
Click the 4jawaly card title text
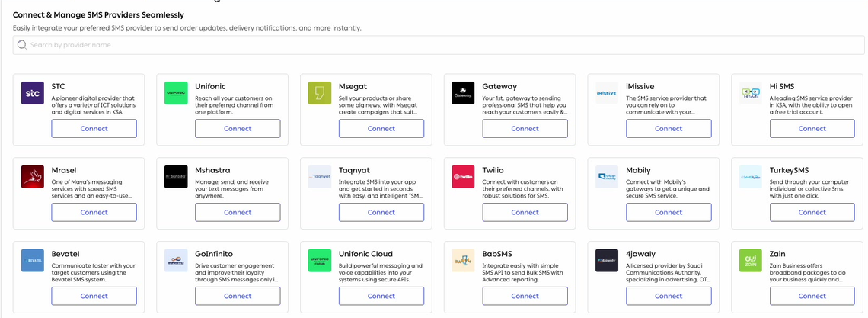[640, 254]
